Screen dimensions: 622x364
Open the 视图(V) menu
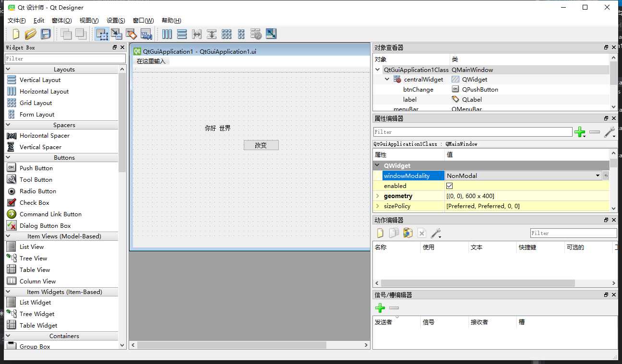point(89,20)
